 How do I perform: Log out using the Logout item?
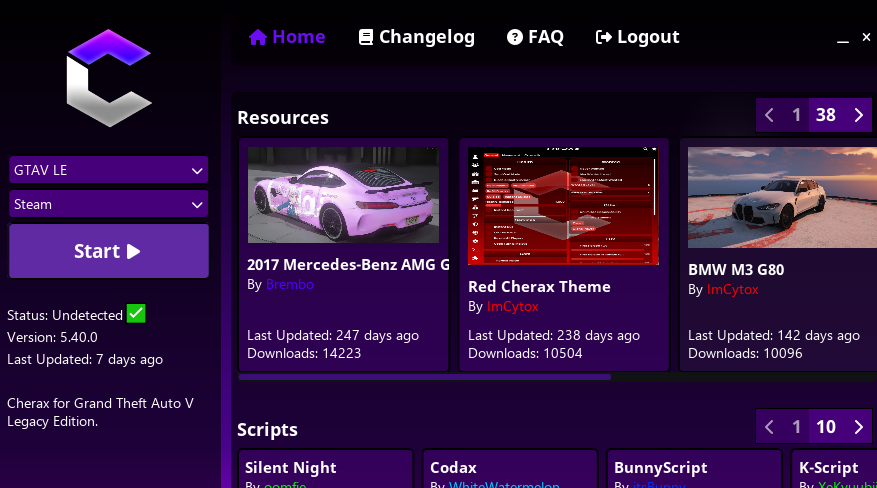tap(638, 37)
